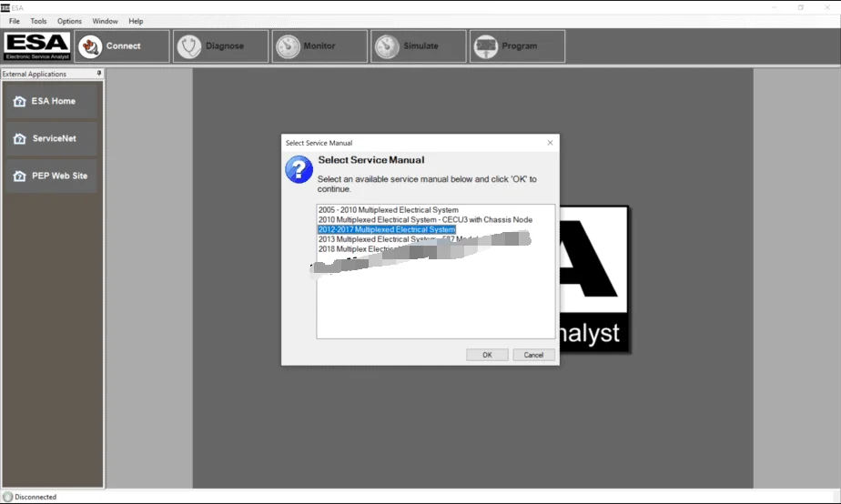Click the Simulate gauge icon

tap(387, 46)
